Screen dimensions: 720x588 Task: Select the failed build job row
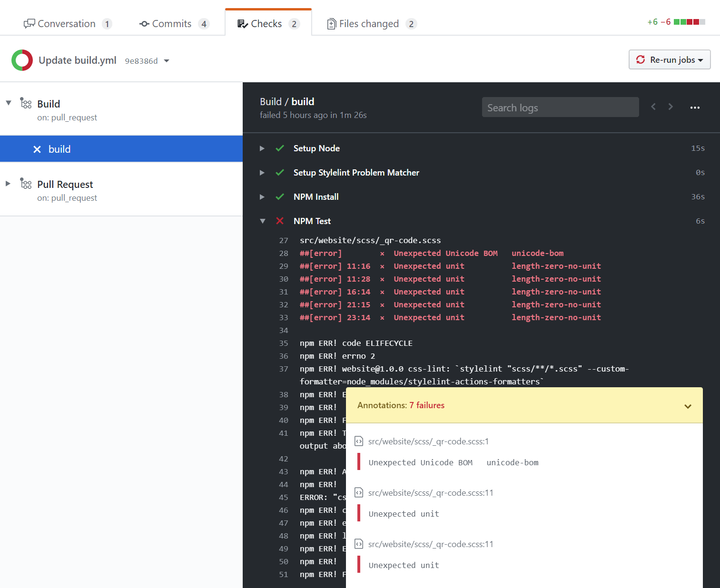tap(121, 149)
